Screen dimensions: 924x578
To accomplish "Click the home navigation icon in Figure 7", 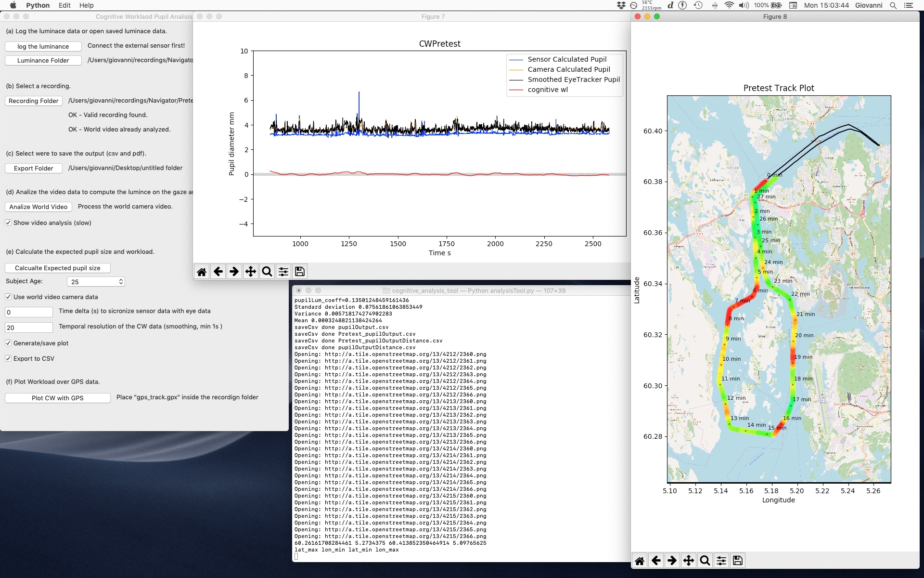I will (202, 271).
